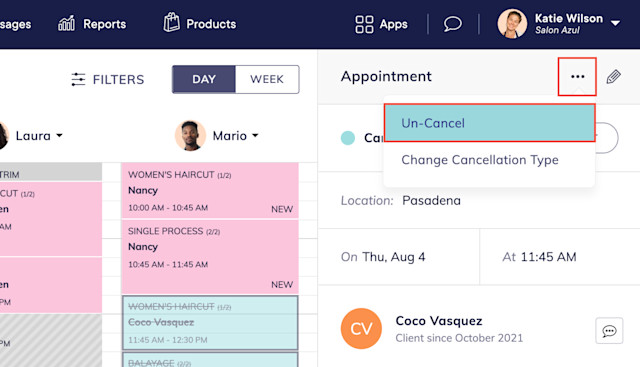
Task: Select cancelled Coco Vasquez 11:45 AM appointment
Action: click(x=210, y=323)
